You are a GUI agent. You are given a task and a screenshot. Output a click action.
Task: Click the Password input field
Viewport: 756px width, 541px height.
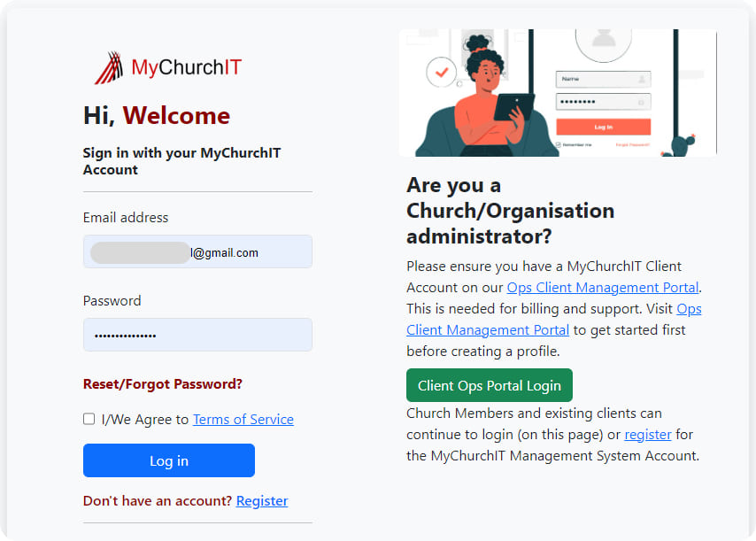coord(197,335)
